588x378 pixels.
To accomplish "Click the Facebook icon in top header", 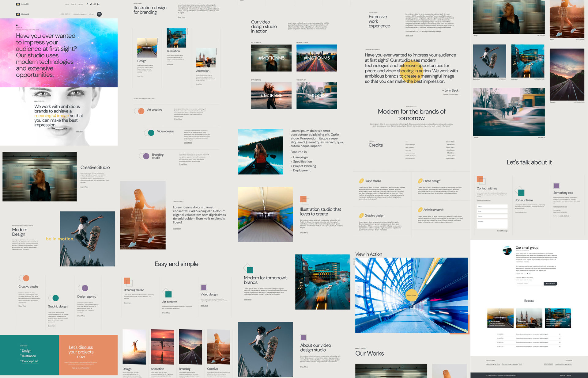I will point(87,4).
